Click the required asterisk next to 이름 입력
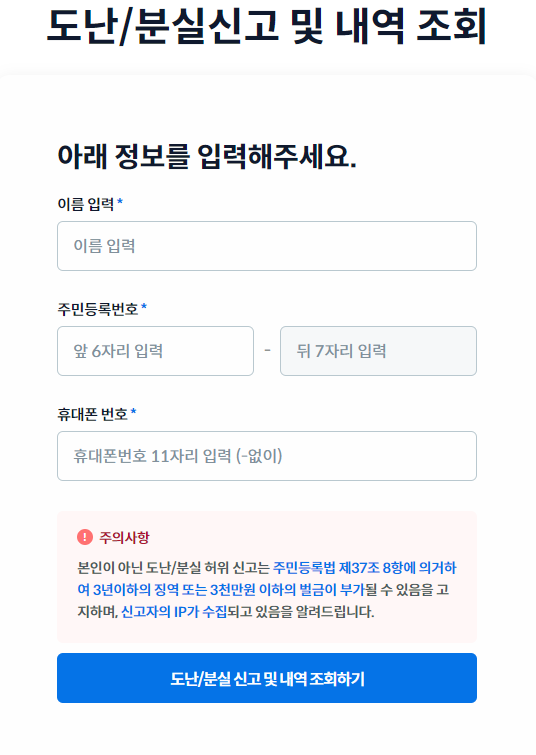 click(120, 201)
